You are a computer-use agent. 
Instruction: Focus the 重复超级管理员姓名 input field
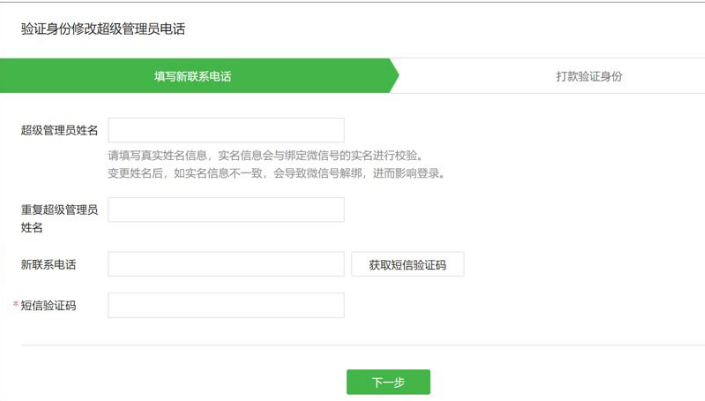tap(226, 209)
